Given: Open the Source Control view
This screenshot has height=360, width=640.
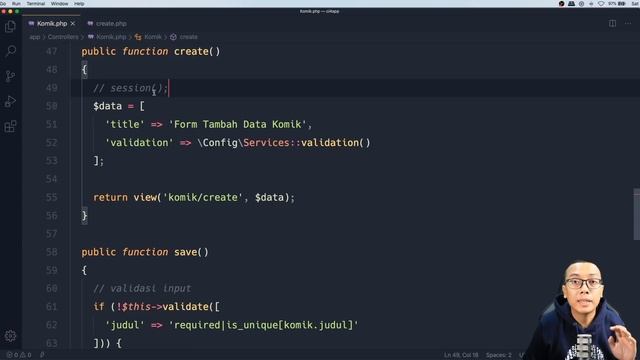Looking at the screenshot, I should pyautogui.click(x=10, y=76).
